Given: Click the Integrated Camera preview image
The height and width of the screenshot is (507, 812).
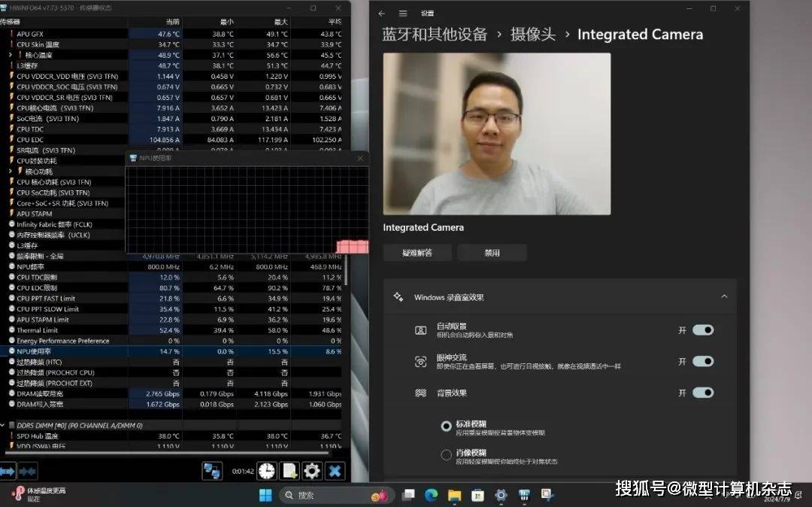Looking at the screenshot, I should click(x=497, y=134).
